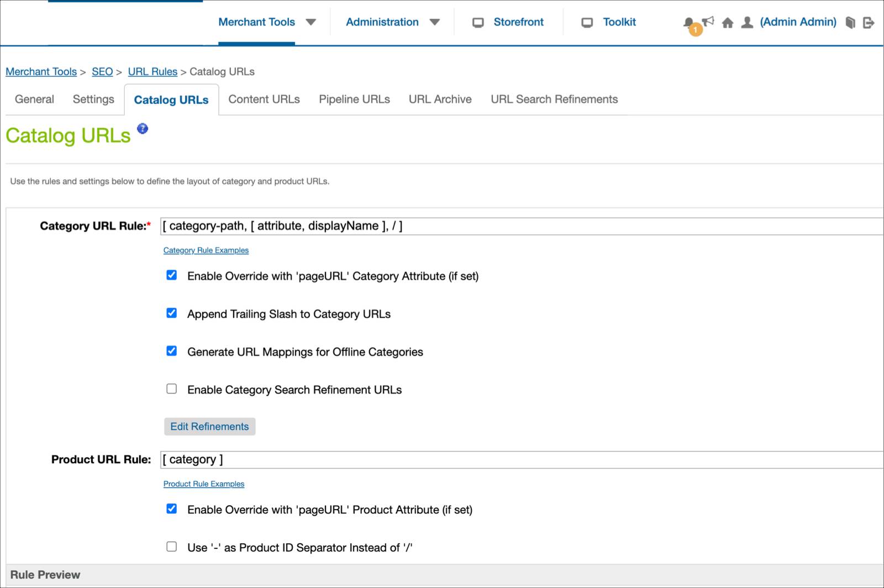Click the (Admin Admin) user link
884x588 pixels.
pyautogui.click(x=798, y=22)
